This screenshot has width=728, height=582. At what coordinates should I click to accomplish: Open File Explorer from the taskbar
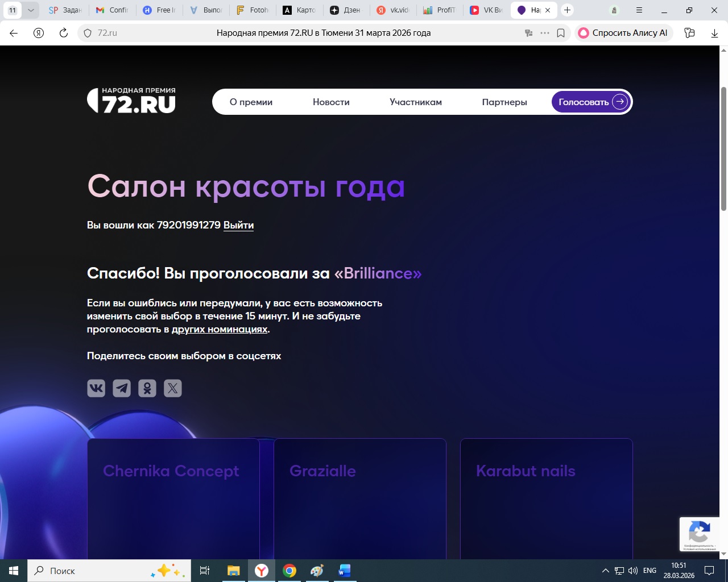point(233,571)
